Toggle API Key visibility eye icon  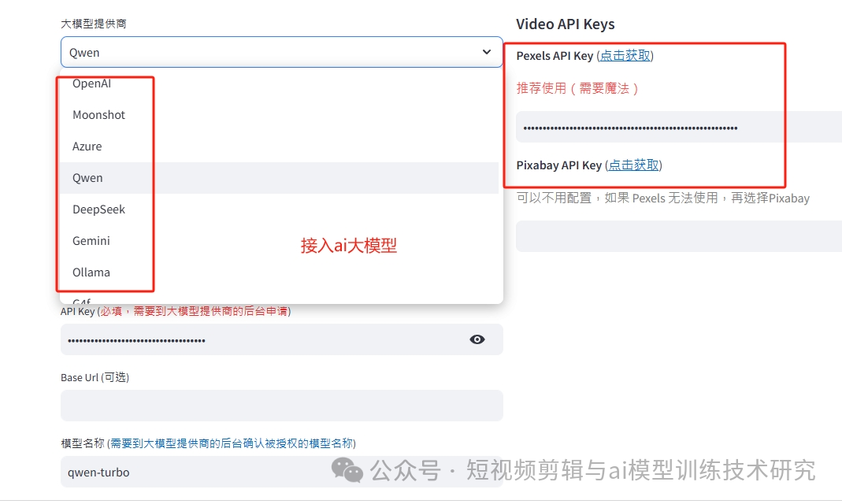[x=477, y=339]
